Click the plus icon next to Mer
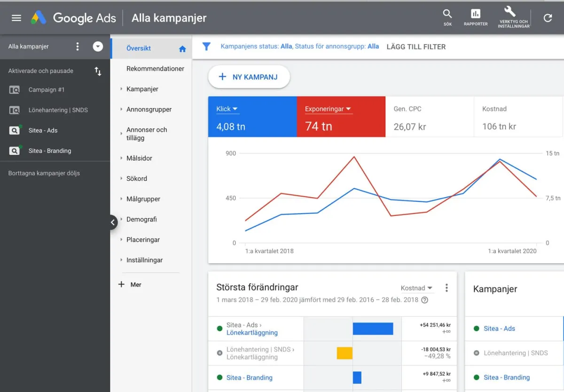The image size is (564, 392). click(x=121, y=284)
